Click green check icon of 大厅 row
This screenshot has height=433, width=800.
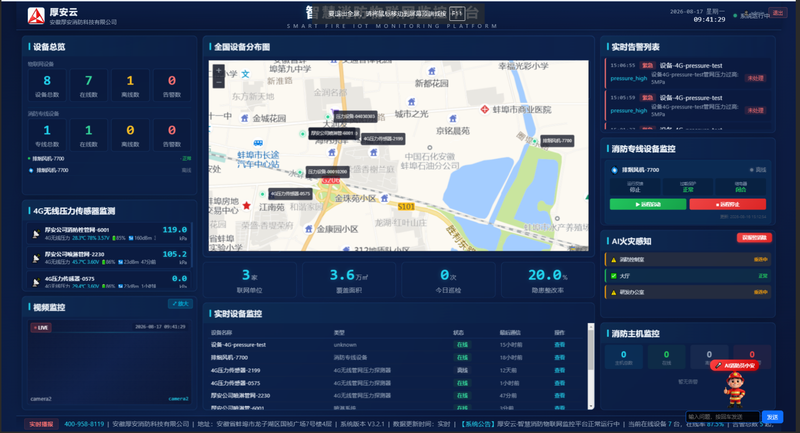(x=614, y=276)
